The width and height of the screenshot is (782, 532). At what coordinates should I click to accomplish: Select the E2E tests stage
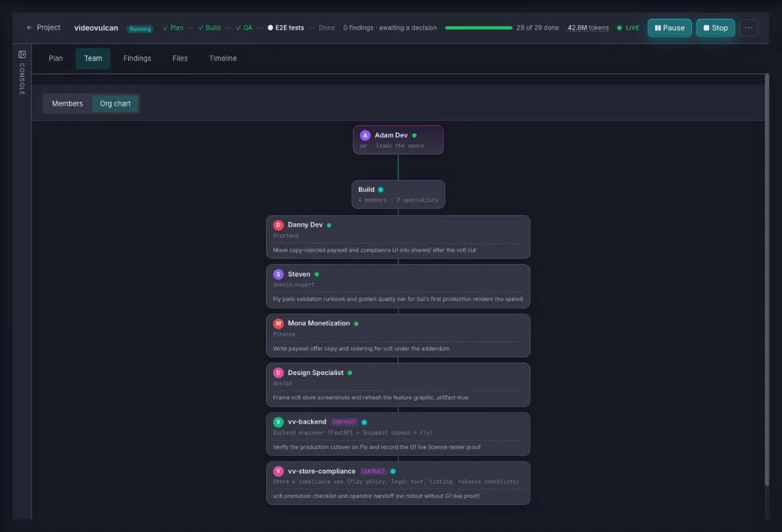point(286,28)
